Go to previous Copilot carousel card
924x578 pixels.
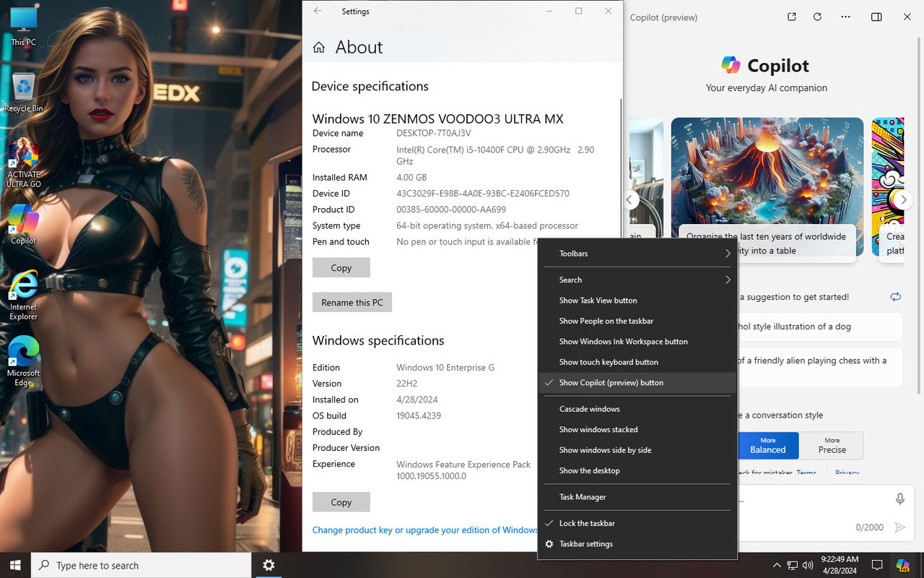[x=629, y=199]
